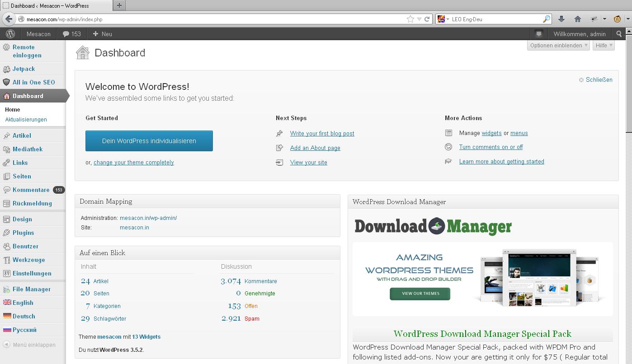The width and height of the screenshot is (632, 364).
Task: Click search magnifier in LEO search box
Action: (547, 19)
